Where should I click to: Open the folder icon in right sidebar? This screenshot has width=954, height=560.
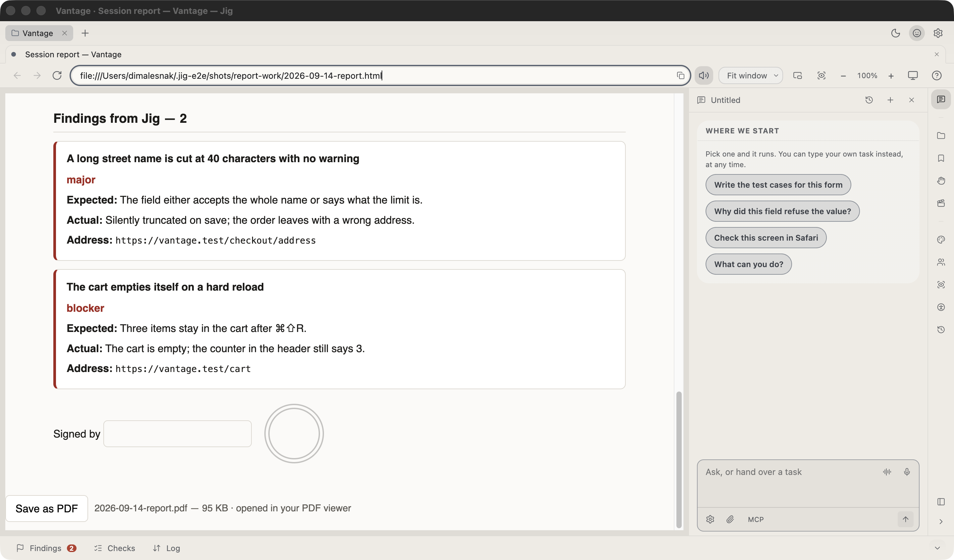point(941,135)
